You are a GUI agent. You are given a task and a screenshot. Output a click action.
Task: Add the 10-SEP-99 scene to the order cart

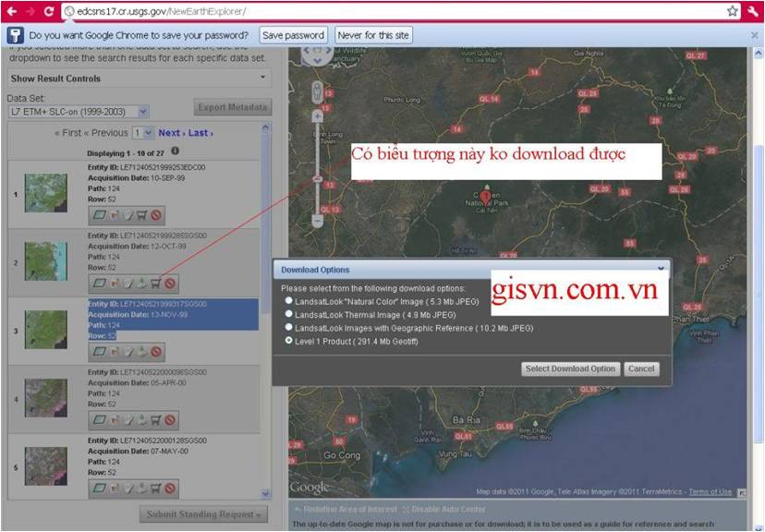[142, 215]
